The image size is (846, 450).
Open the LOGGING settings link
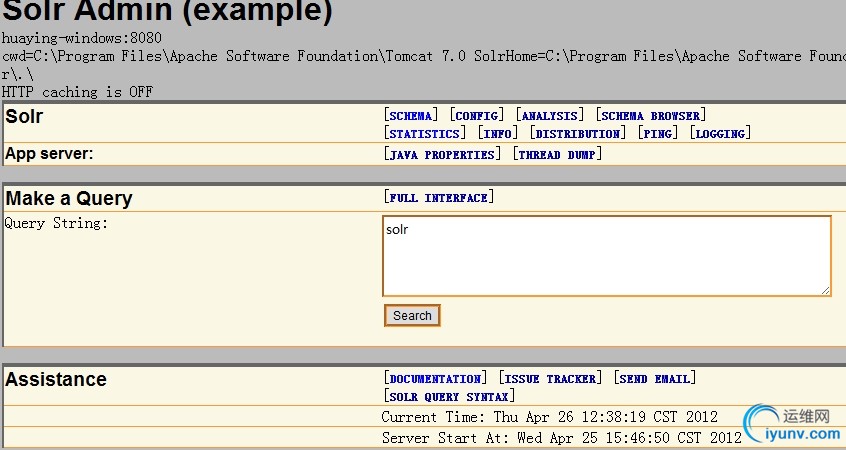point(720,133)
